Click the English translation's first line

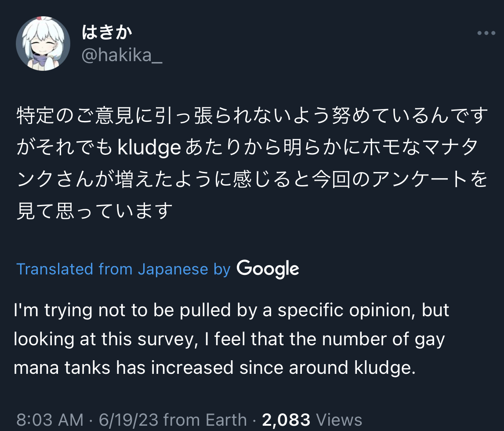point(231,310)
